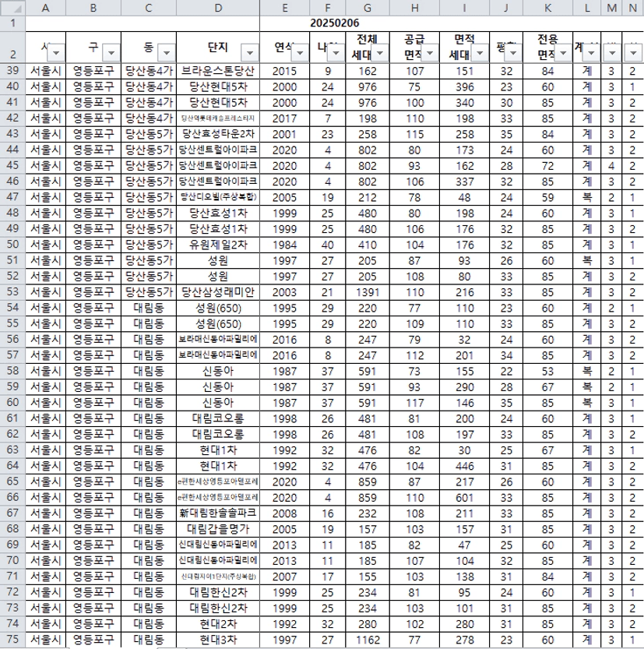The image size is (644, 649).
Task: Open the filter dropdown in column N
Action: point(633,52)
